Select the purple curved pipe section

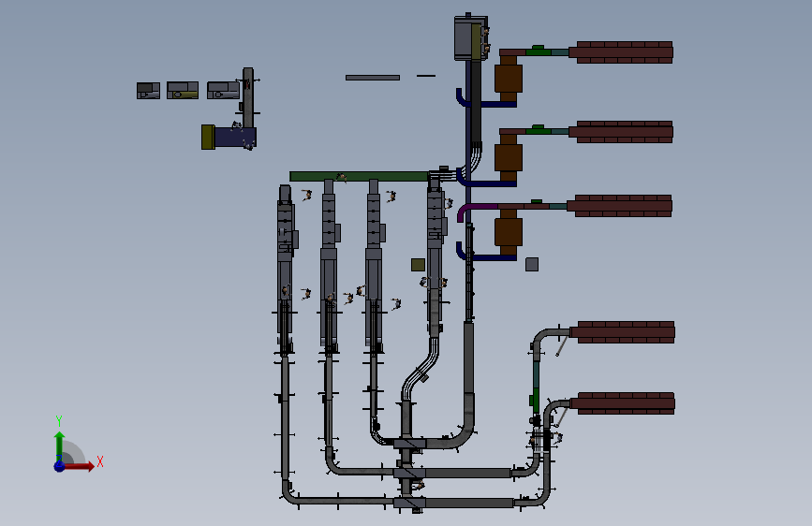(478, 210)
